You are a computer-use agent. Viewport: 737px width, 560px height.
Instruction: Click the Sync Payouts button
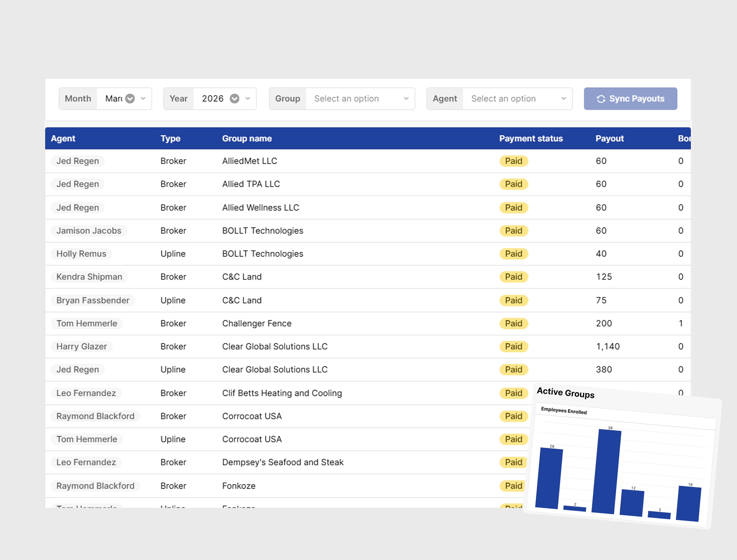pos(630,99)
